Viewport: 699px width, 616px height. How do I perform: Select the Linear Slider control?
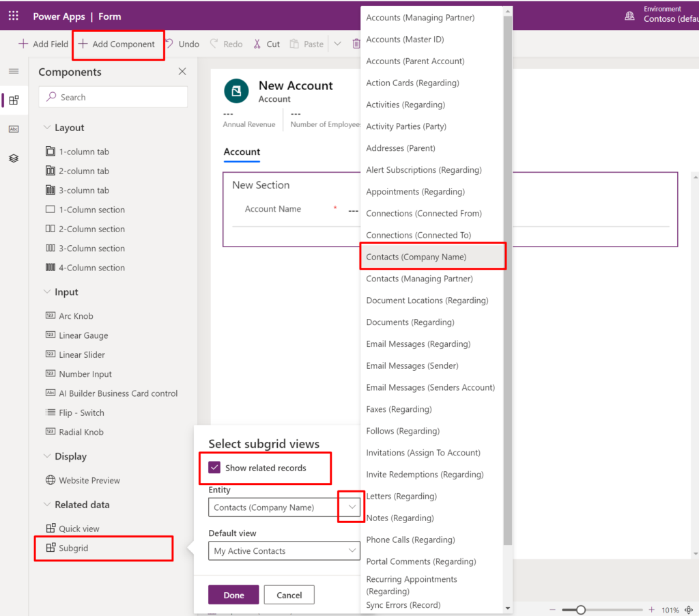click(x=75, y=354)
